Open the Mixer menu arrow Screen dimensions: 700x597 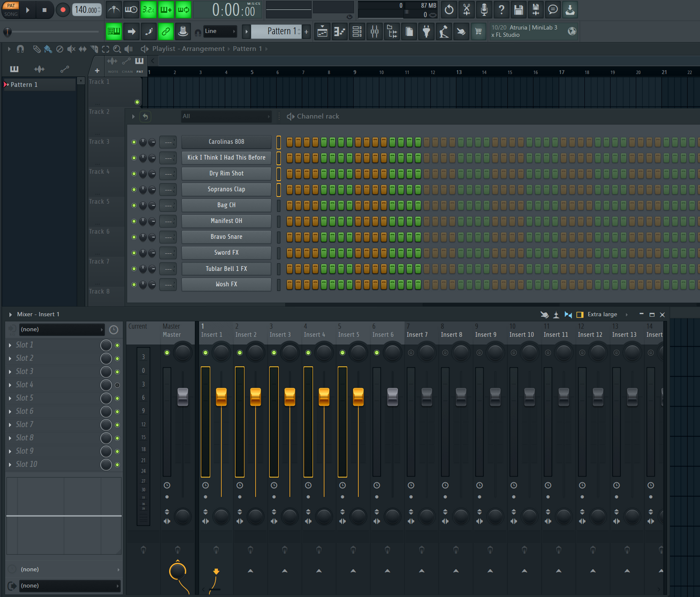point(10,315)
